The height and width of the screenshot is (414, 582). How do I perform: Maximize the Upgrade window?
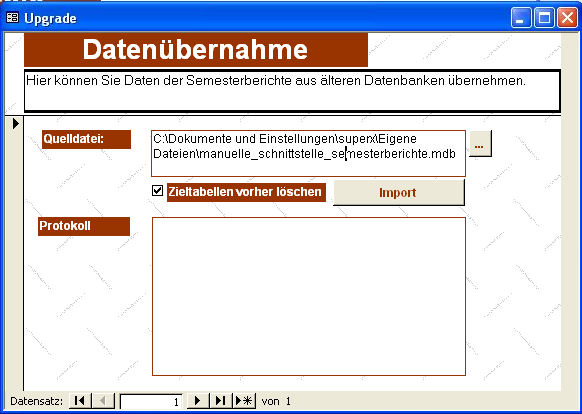click(544, 17)
